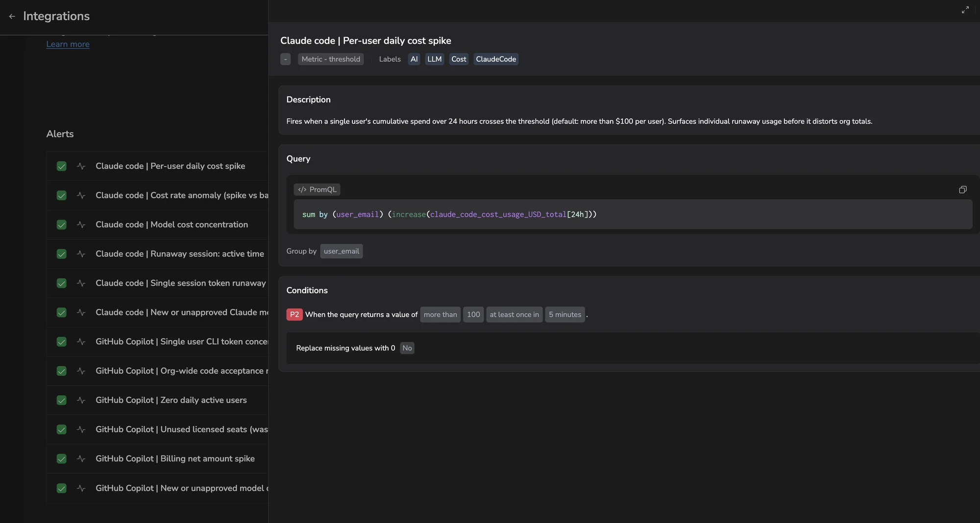
Task: Click pulse icon for Cost rate anomaly alert
Action: [x=81, y=196]
